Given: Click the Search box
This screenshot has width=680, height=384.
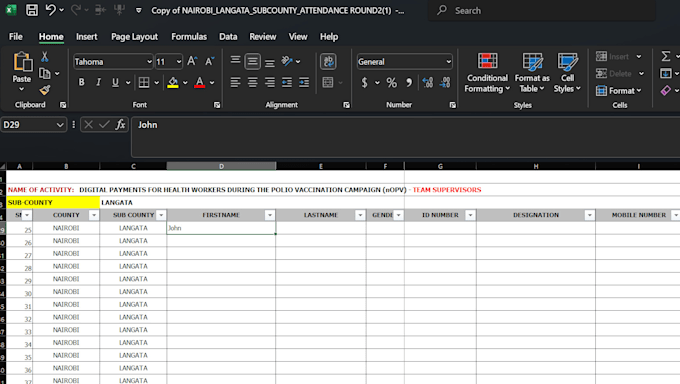Looking at the screenshot, I should point(542,10).
